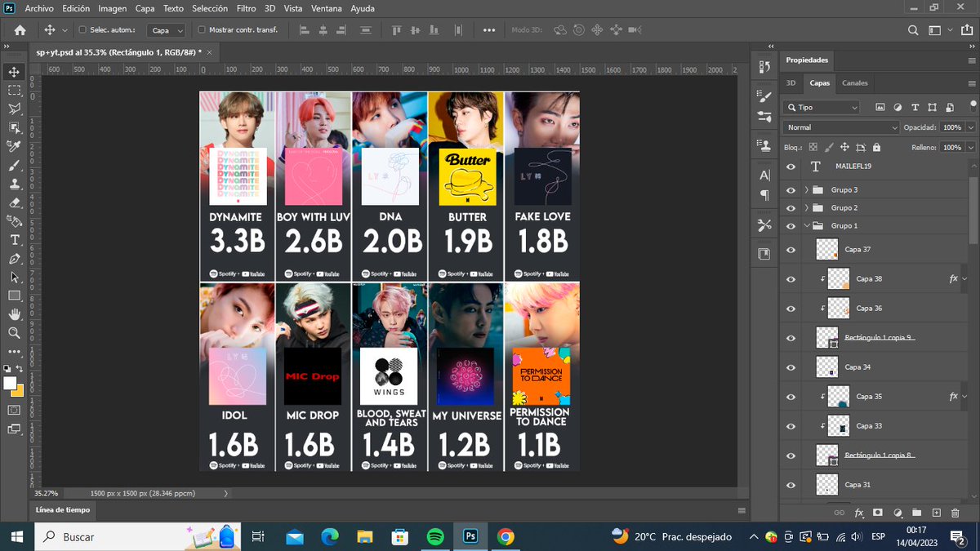
Task: Open the Edit Toolbar three-dots menu
Action: [14, 352]
